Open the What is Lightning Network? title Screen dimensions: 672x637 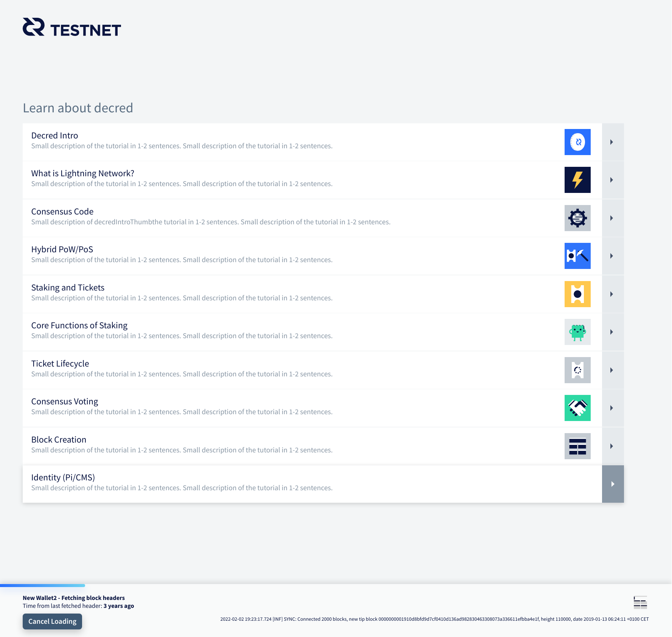82,173
